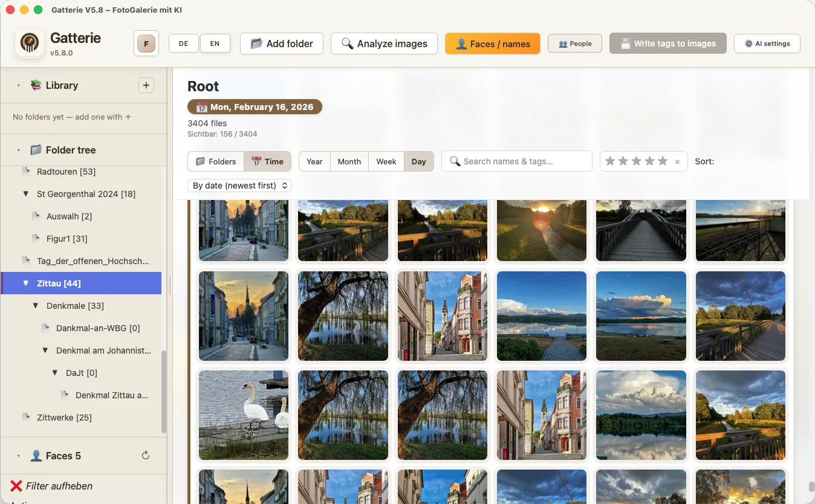This screenshot has height=504, width=815.
Task: Click the file icon next to Radtouren
Action: [26, 172]
